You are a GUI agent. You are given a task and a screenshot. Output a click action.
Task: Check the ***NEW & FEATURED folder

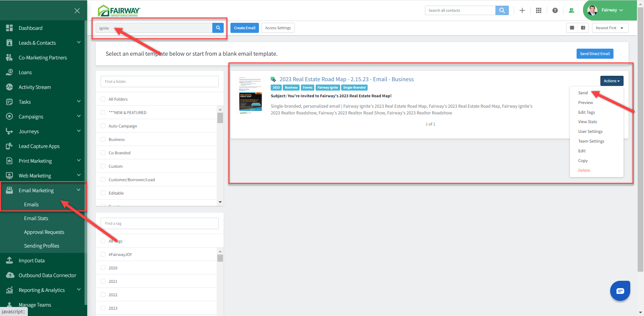tap(103, 112)
